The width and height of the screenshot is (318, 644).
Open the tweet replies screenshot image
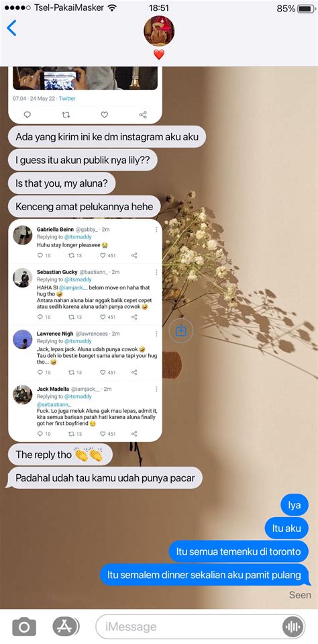(x=85, y=330)
